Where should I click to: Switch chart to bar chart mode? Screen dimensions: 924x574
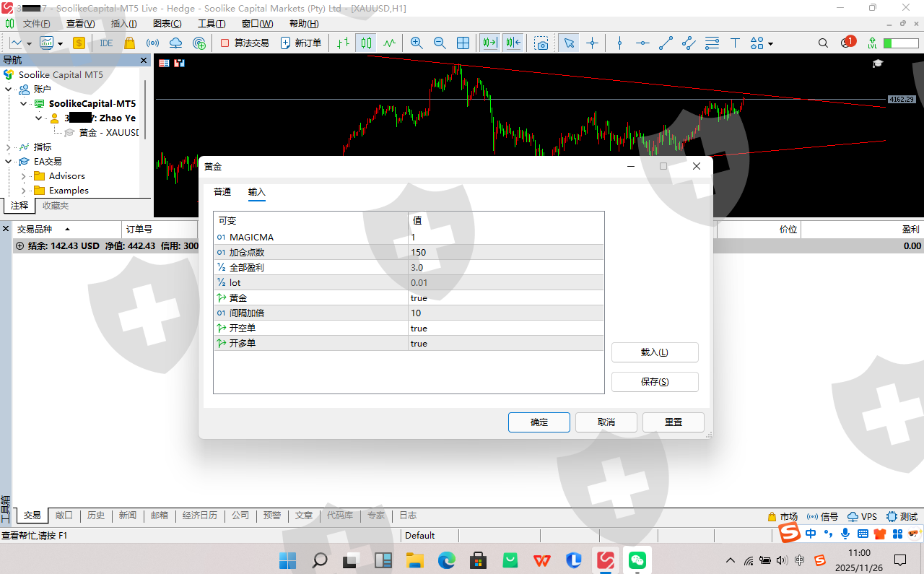344,43
